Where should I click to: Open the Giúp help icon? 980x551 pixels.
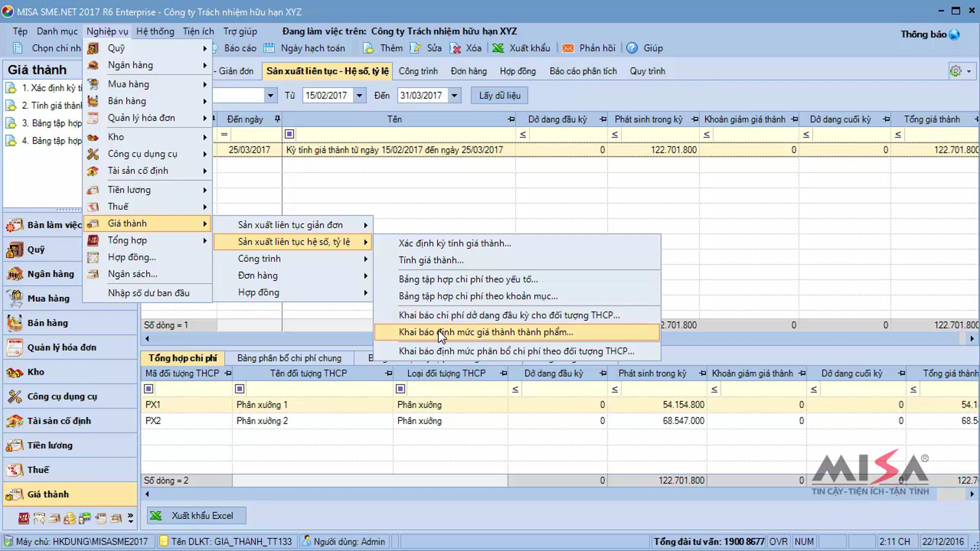632,48
